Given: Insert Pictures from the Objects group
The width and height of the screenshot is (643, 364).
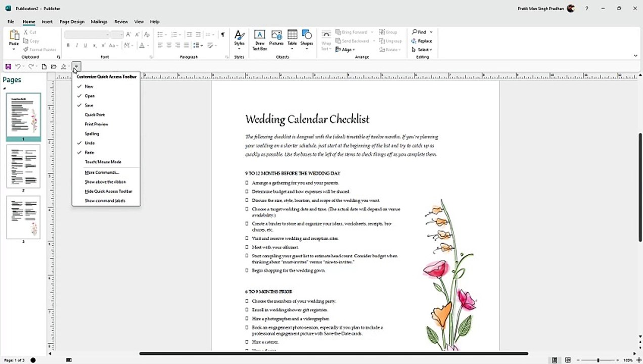Looking at the screenshot, I should click(277, 38).
